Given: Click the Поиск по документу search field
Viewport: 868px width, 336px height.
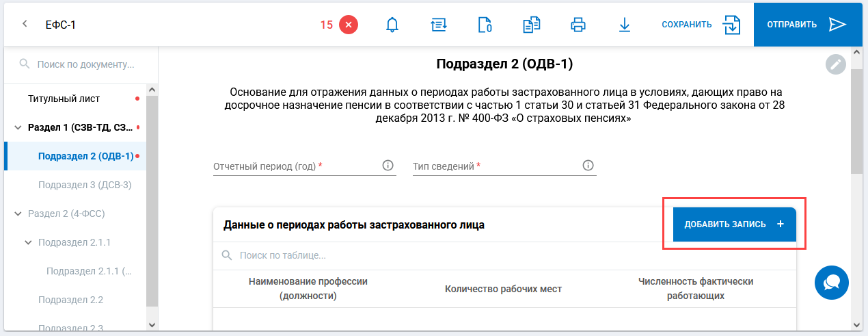Looking at the screenshot, I should tap(85, 64).
